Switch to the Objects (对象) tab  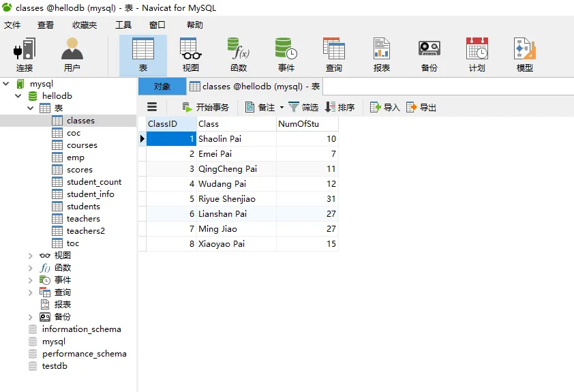point(162,87)
